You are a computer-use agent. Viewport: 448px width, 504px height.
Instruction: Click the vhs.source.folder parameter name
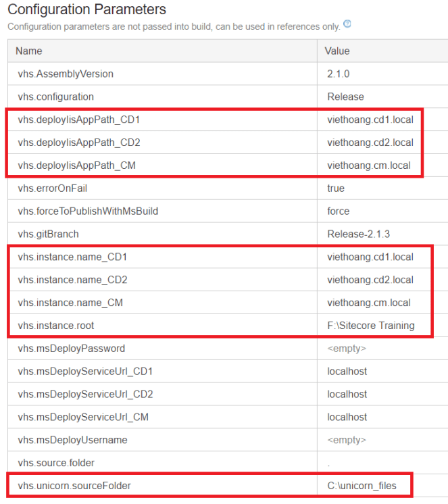pos(56,463)
